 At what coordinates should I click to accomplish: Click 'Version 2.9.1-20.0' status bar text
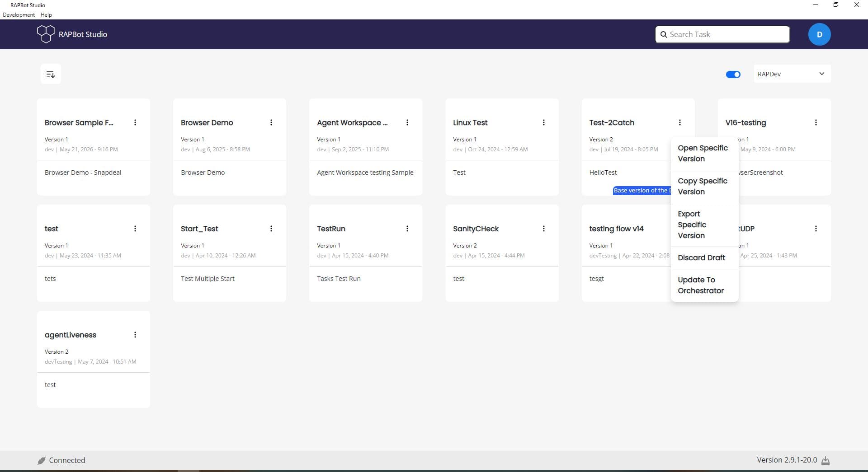click(787, 460)
